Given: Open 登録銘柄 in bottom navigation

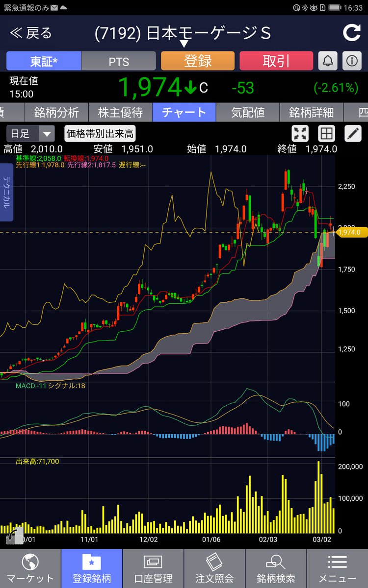Looking at the screenshot, I should 92,568.
